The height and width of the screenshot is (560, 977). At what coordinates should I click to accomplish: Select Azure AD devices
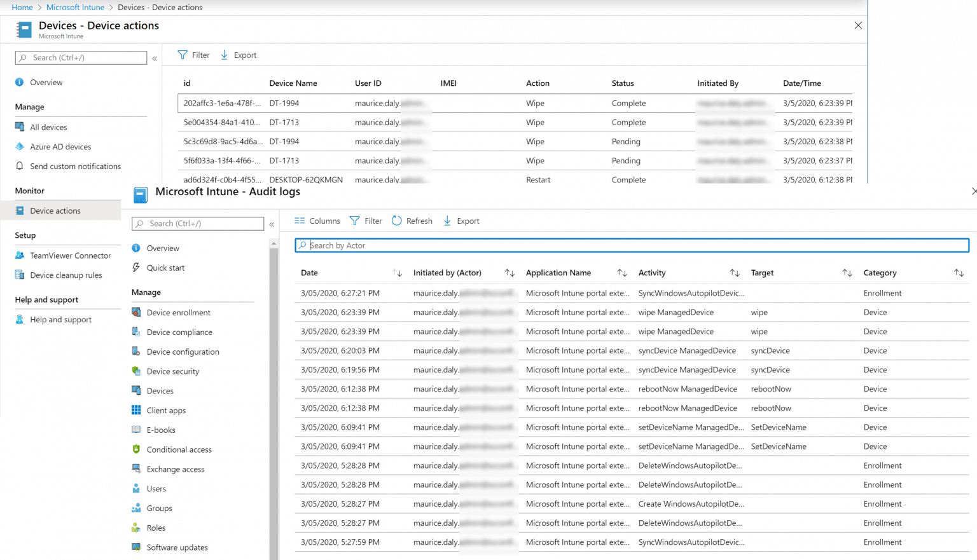click(61, 146)
